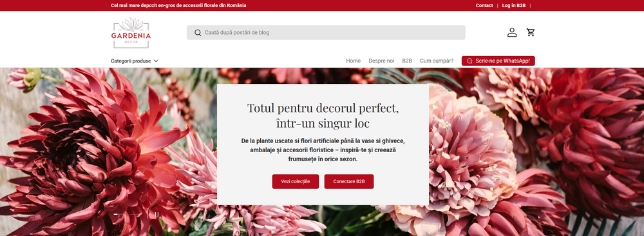Click the chevron next to Categorii produse
Screen dimensions: 644x236
(x=156, y=61)
